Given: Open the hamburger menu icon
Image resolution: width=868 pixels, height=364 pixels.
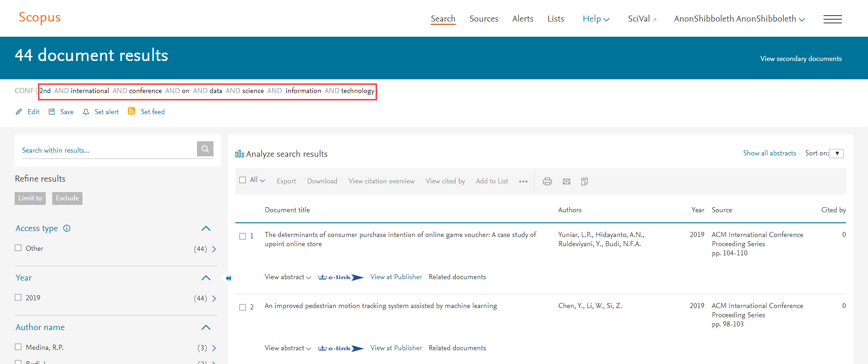Looking at the screenshot, I should (832, 19).
